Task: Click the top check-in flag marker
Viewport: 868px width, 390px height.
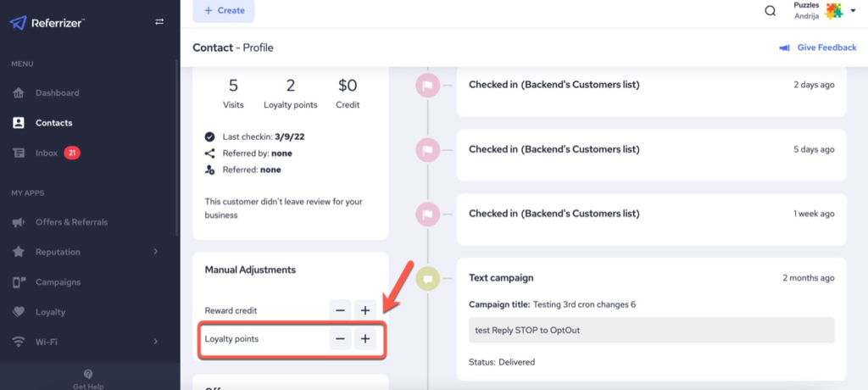Action: pyautogui.click(x=428, y=85)
